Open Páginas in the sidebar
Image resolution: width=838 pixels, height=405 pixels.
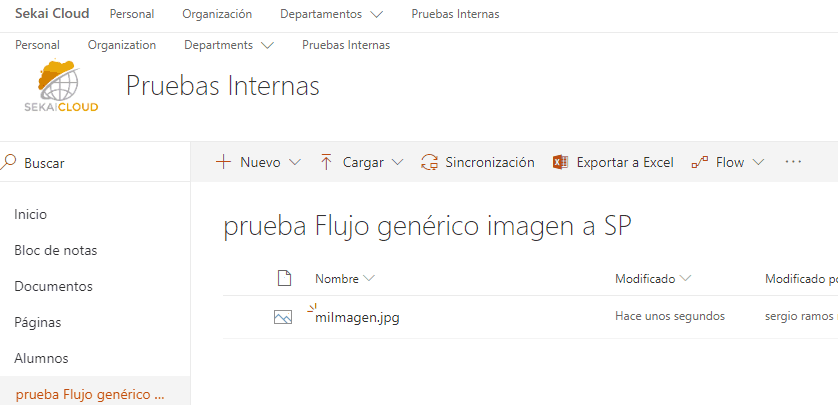[37, 322]
